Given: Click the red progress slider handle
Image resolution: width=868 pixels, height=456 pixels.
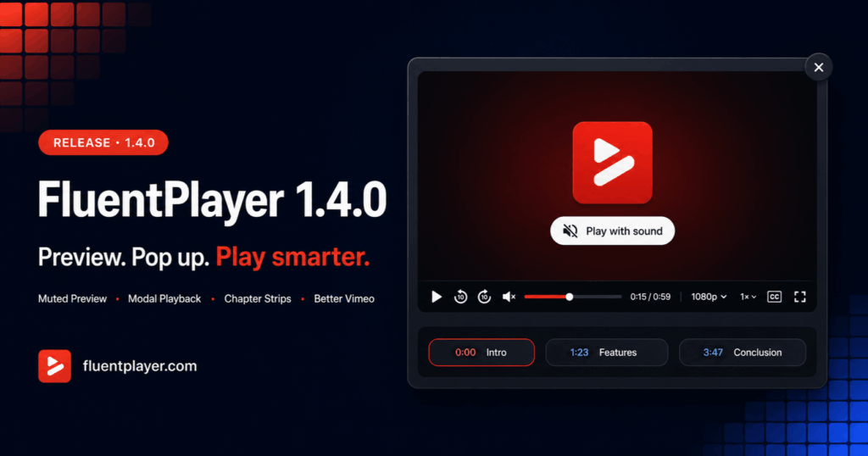Looking at the screenshot, I should coord(569,298).
